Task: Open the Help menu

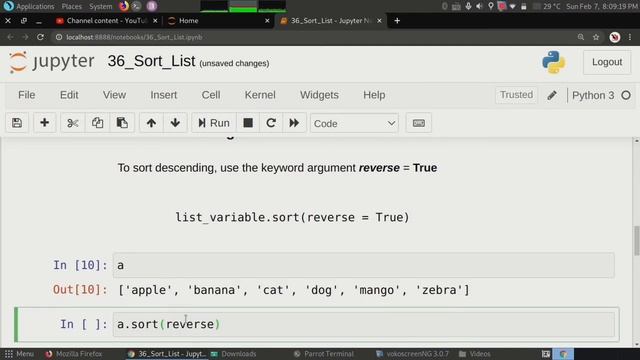Action: pyautogui.click(x=374, y=95)
